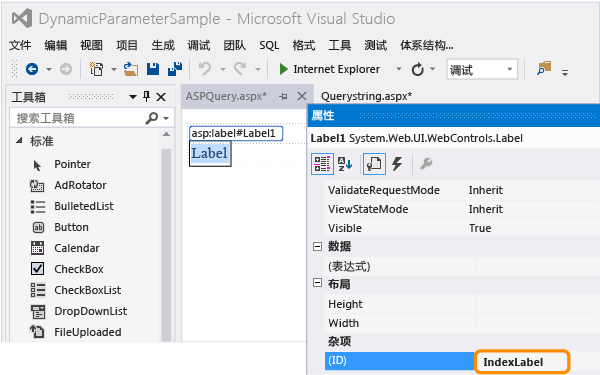This screenshot has width=600, height=375.
Task: Open the 工具 menu
Action: click(339, 46)
